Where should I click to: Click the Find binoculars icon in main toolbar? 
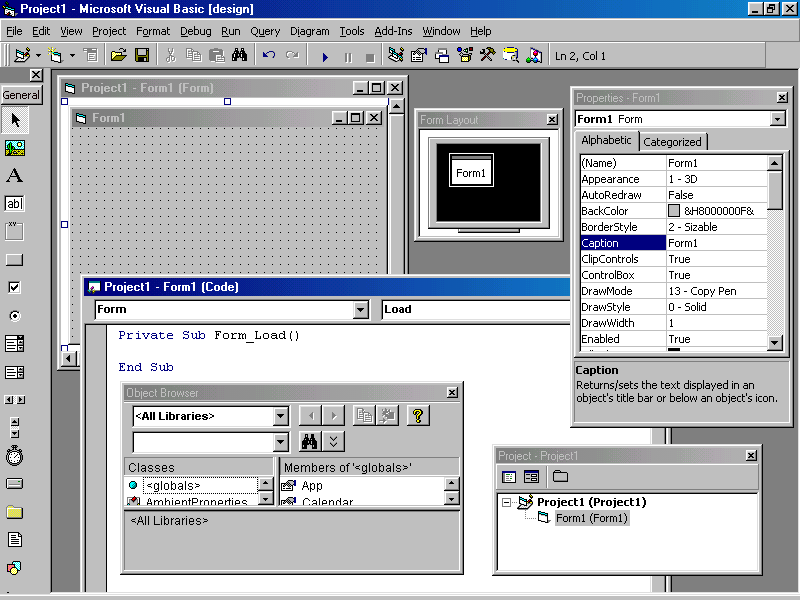pyautogui.click(x=239, y=55)
